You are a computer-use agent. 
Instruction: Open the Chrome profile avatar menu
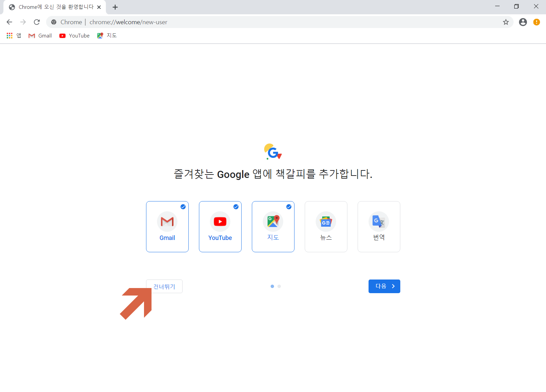[523, 22]
